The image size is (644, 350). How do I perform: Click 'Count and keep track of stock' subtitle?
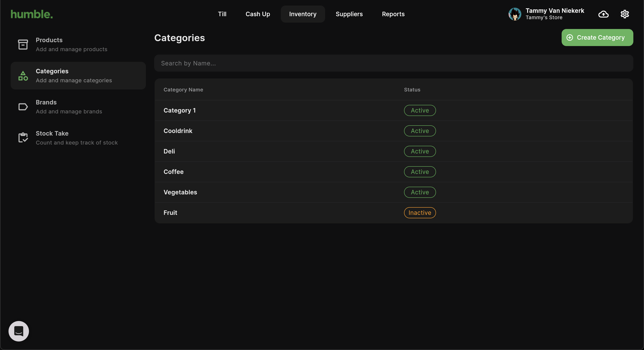point(76,143)
